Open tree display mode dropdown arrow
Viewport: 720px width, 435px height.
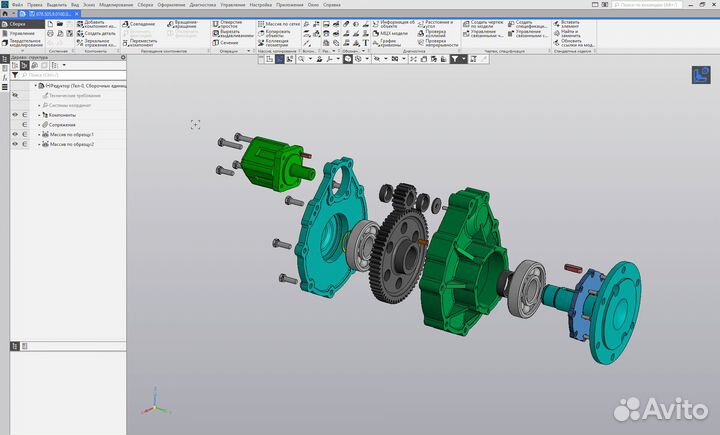64,65
